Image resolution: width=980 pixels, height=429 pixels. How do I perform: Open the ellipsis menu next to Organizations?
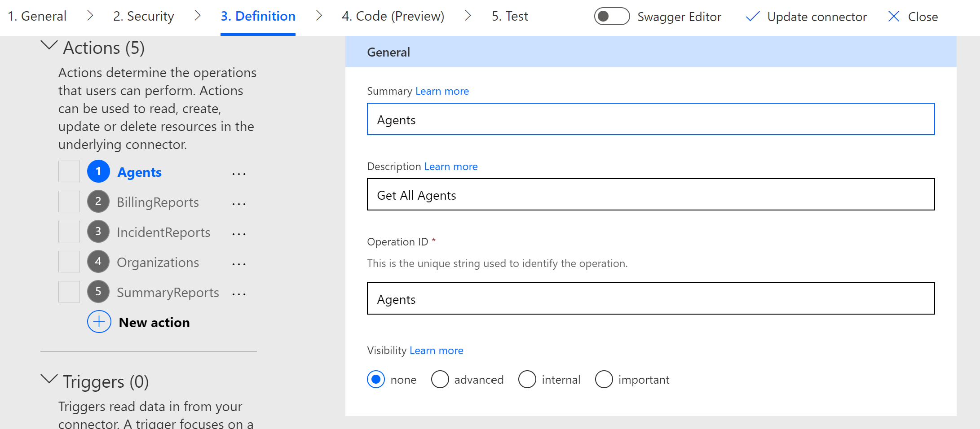(x=239, y=264)
